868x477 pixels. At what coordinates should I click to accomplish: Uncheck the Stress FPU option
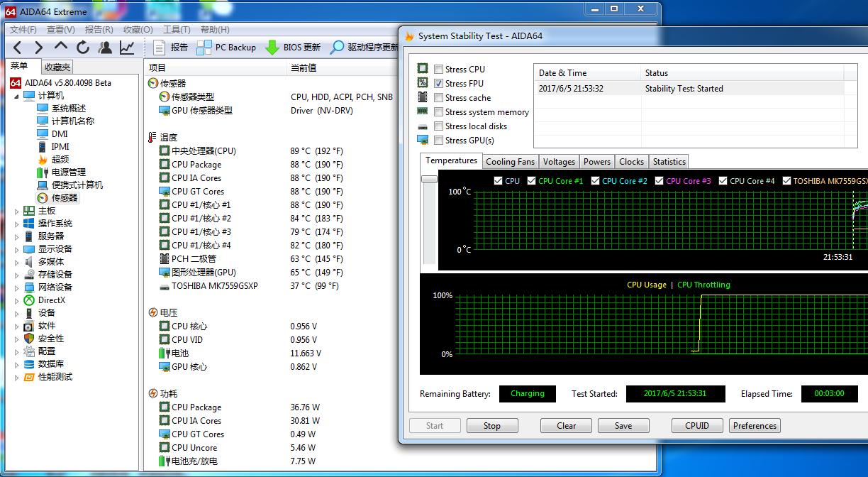[439, 84]
